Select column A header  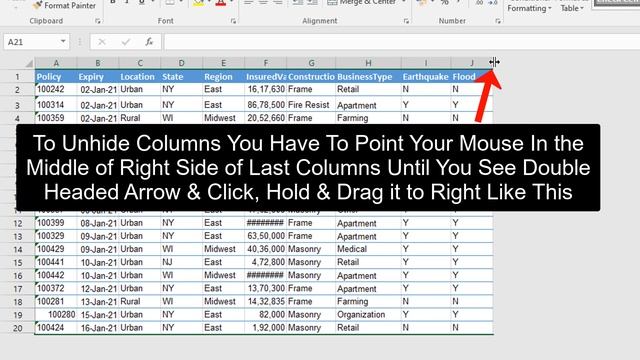click(56, 63)
